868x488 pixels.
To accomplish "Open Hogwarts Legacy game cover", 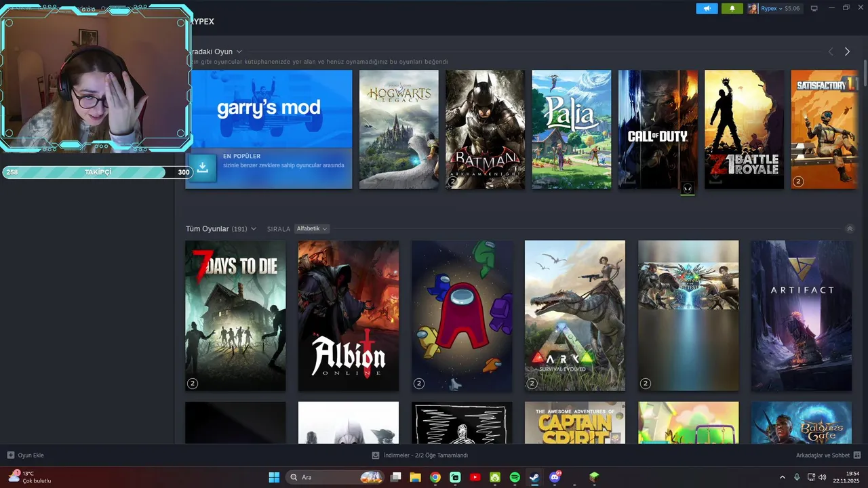I will pyautogui.click(x=399, y=129).
